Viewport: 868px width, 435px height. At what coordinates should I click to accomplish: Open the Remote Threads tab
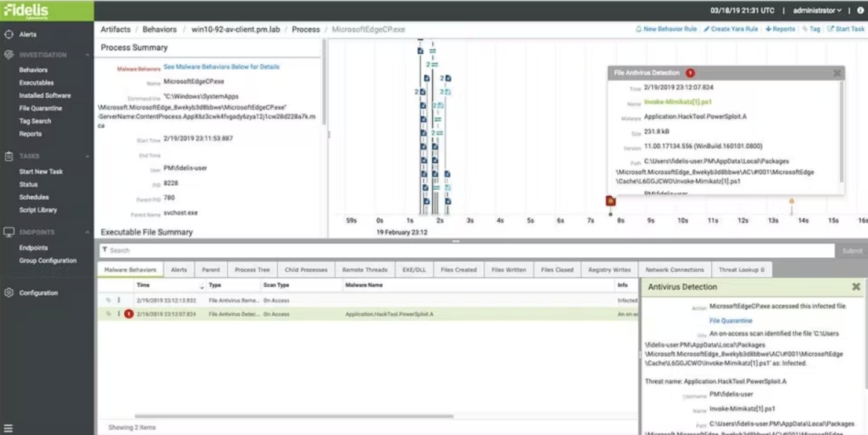coord(365,270)
